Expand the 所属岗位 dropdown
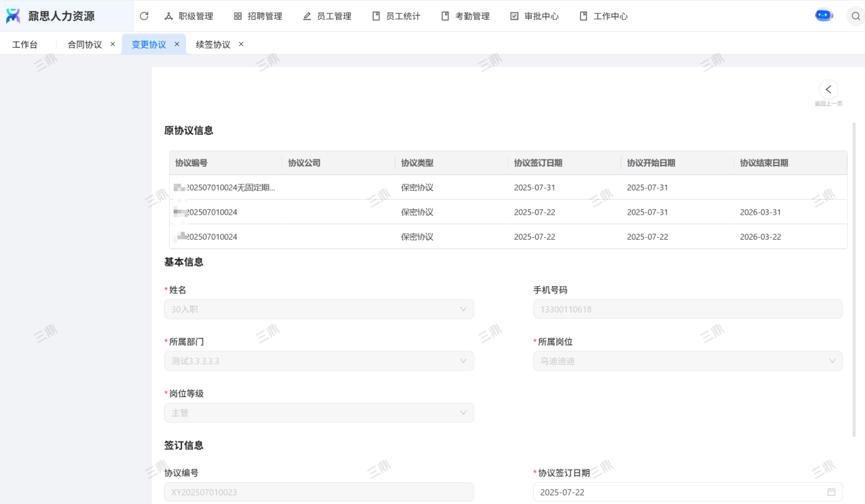The image size is (865, 504). [x=832, y=361]
